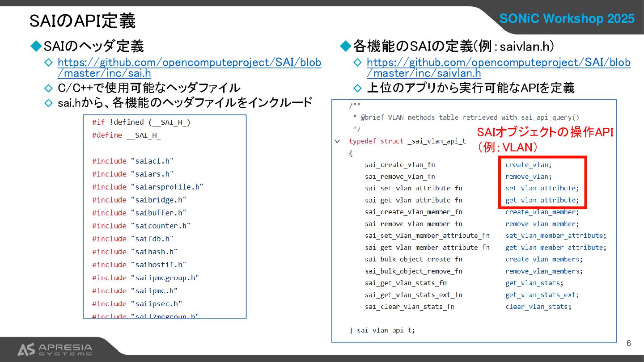Click the type sai_get_vlan_stats_fn

[x=406, y=283]
